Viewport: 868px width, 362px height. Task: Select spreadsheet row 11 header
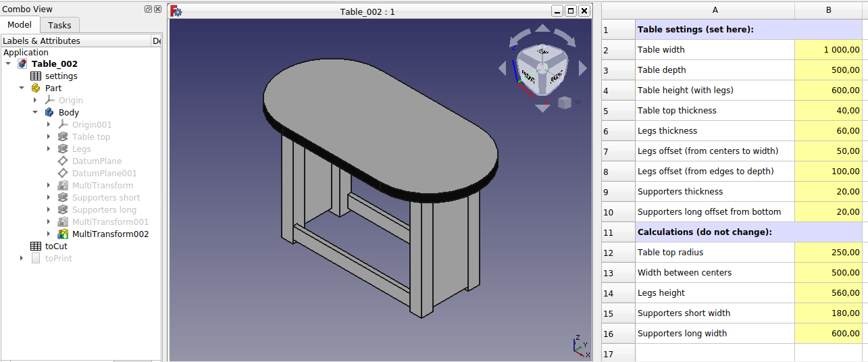point(618,232)
